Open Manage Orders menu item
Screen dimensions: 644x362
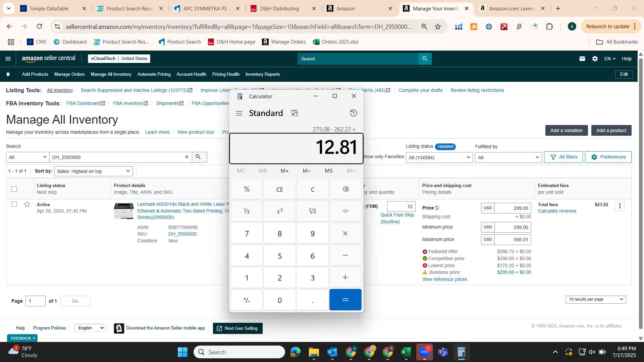[x=69, y=74]
